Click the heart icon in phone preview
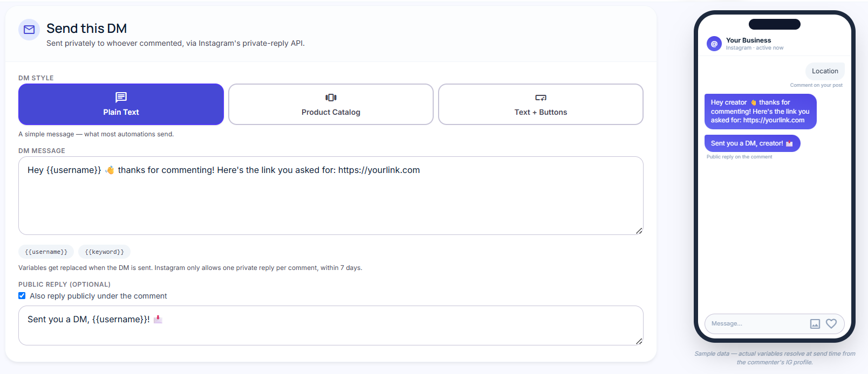The image size is (868, 374). click(x=831, y=323)
